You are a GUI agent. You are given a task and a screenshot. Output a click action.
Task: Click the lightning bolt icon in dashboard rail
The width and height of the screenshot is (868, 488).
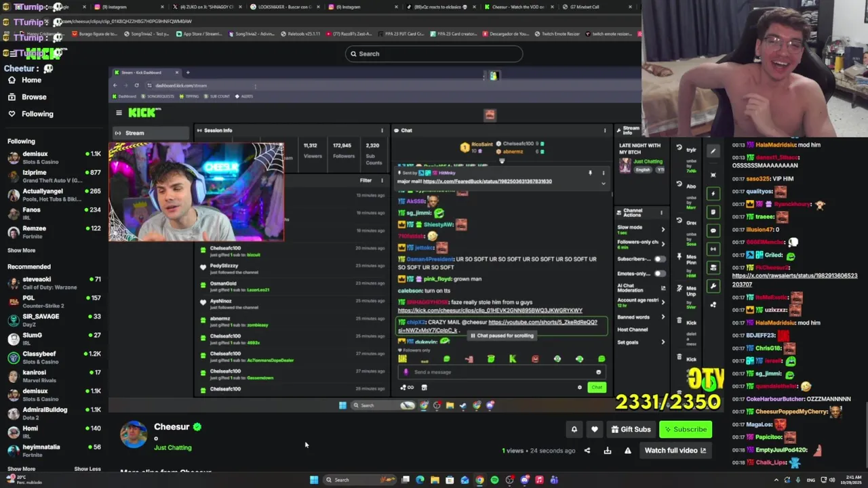(713, 194)
